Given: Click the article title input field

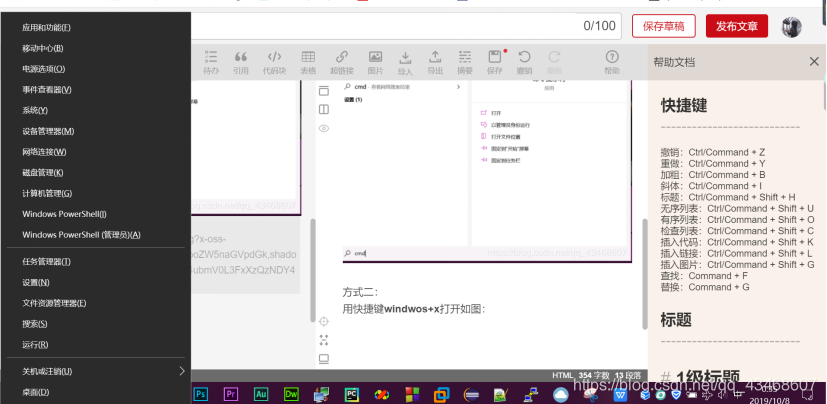Looking at the screenshot, I should pyautogui.click(x=406, y=26).
